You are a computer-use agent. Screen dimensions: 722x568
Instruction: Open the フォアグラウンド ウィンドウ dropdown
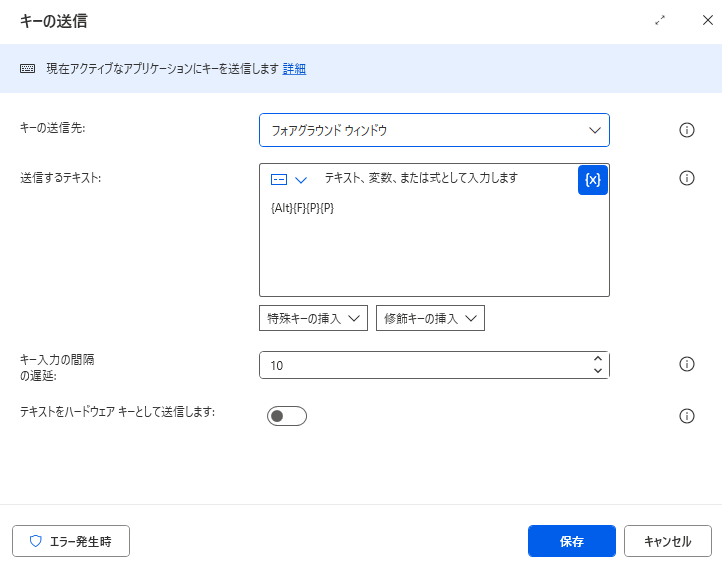(x=434, y=130)
